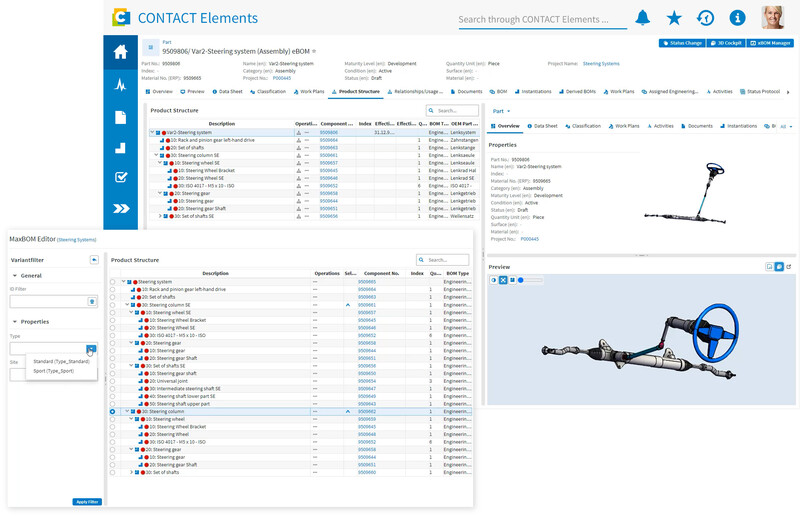Expand 30: Set of shafts SE tree node
Screen dimensions: 800x516
point(160,216)
